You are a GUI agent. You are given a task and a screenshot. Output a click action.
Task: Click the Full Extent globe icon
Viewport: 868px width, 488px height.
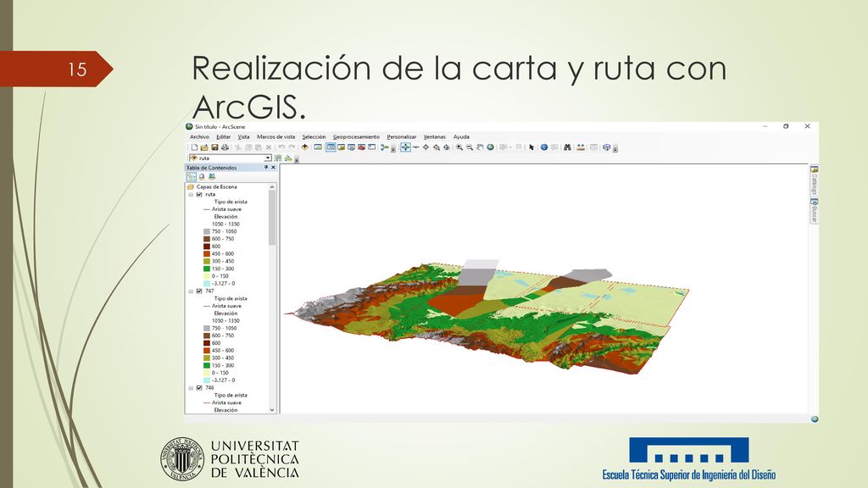[x=490, y=147]
